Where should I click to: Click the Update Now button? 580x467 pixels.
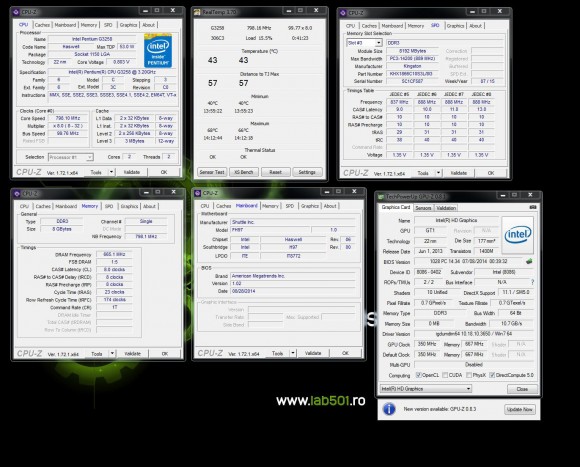click(x=519, y=409)
